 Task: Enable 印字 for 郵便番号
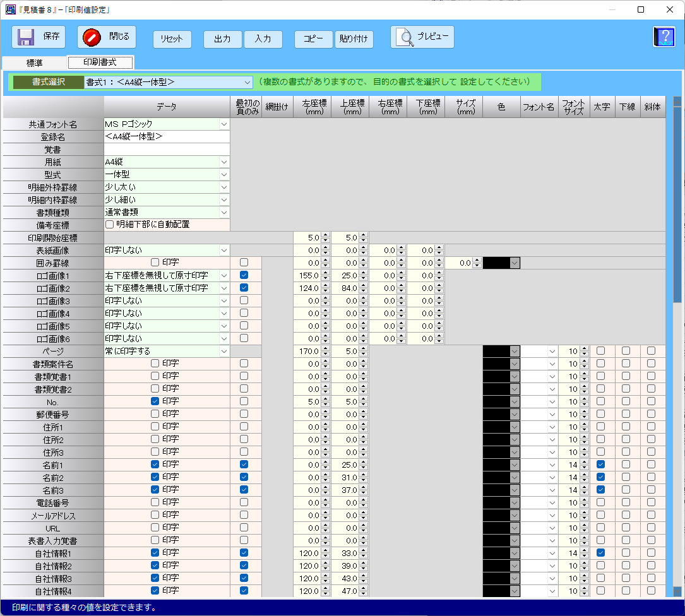click(x=155, y=414)
